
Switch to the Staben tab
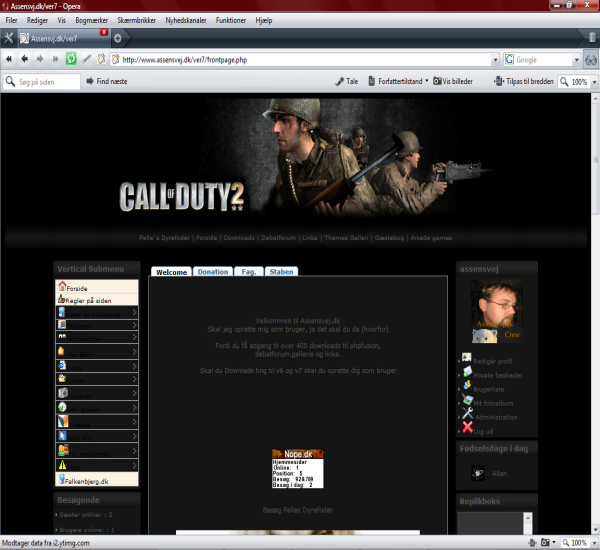click(281, 271)
